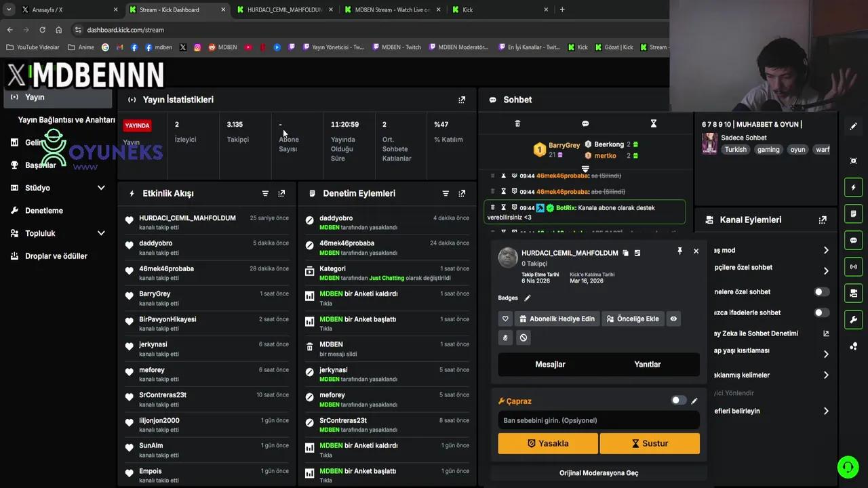Open the 'yaşı kısıtlaması' chevron
The image size is (868, 488).
(825, 354)
